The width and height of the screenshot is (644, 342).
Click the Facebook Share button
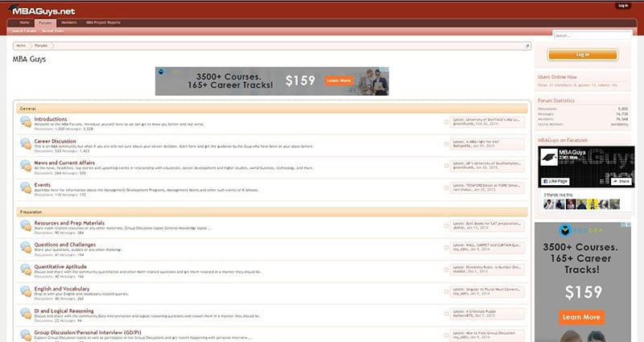[x=621, y=181]
